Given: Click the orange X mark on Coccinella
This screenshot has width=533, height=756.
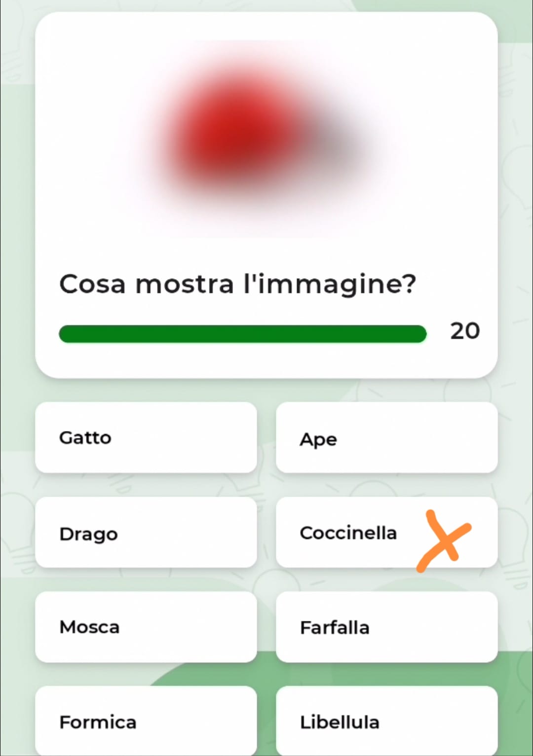Looking at the screenshot, I should click(x=444, y=540).
